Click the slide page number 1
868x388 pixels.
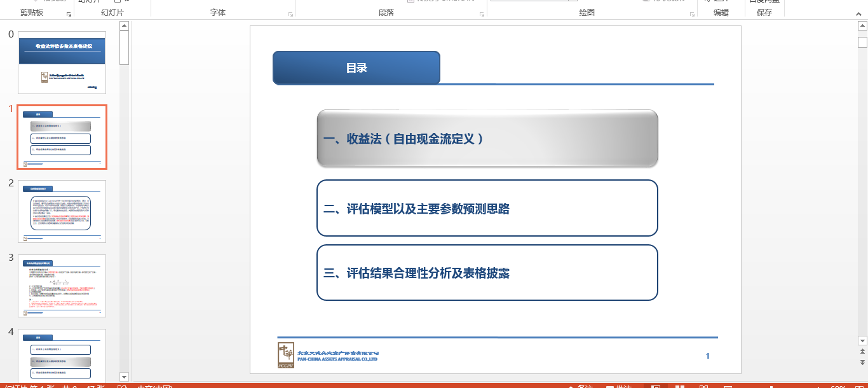click(x=708, y=356)
